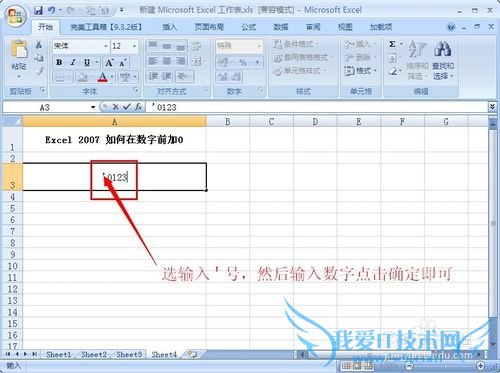Apply the red font color A swatch

[x=103, y=78]
